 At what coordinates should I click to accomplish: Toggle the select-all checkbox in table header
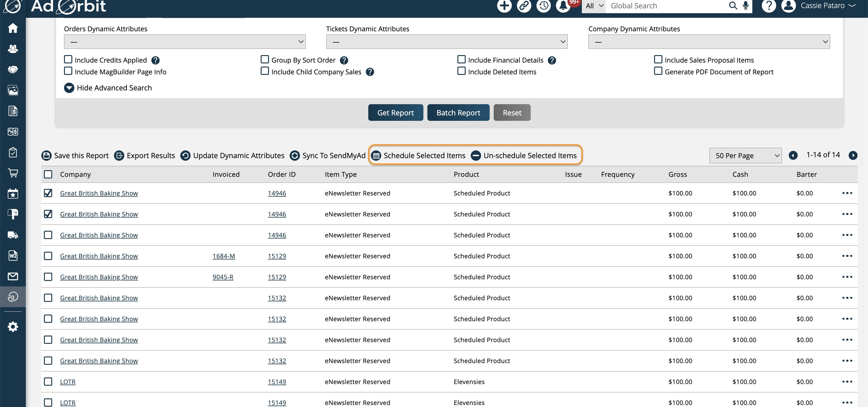coord(48,174)
